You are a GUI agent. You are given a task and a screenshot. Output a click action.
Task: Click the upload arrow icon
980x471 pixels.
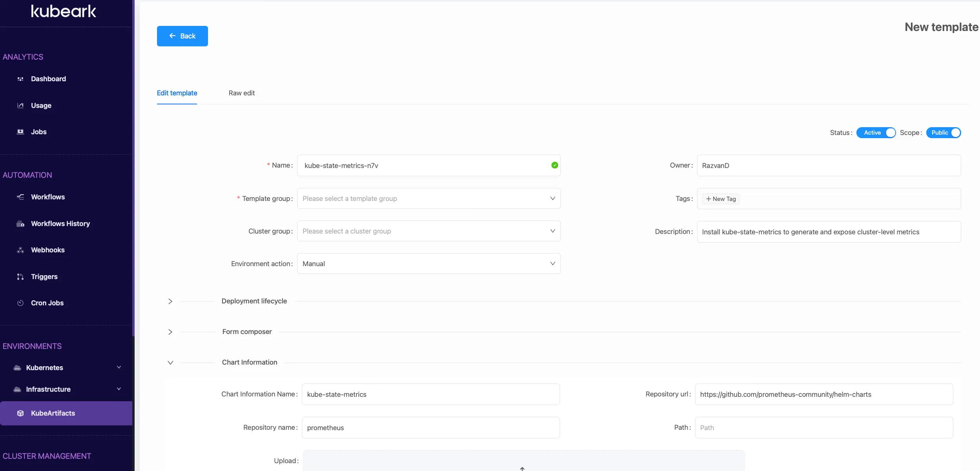tap(522, 469)
